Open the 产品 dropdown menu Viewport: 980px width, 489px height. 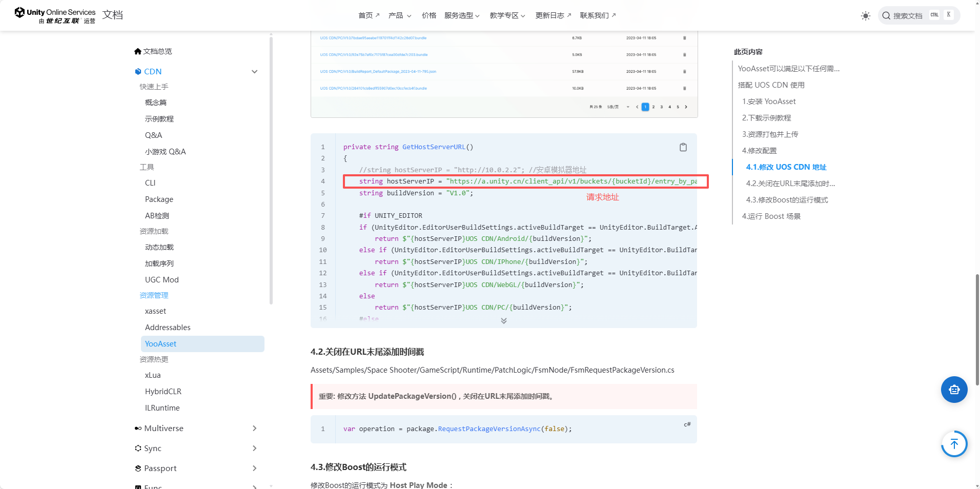tap(400, 15)
